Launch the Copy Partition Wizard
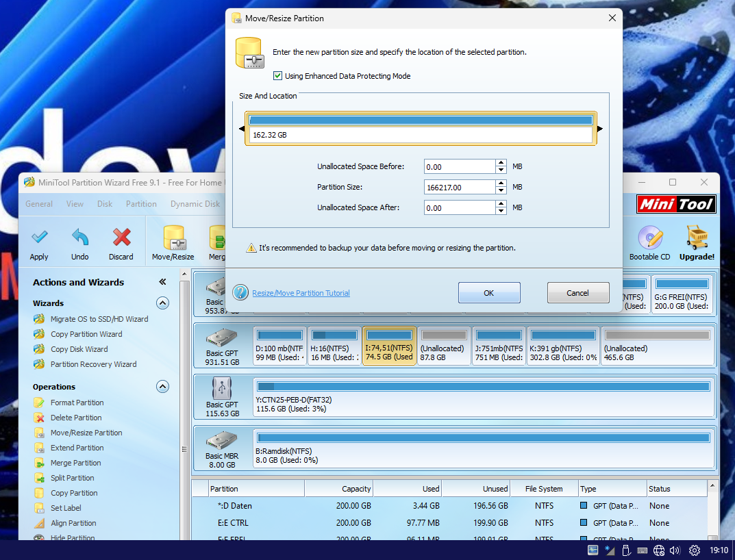 tap(86, 334)
